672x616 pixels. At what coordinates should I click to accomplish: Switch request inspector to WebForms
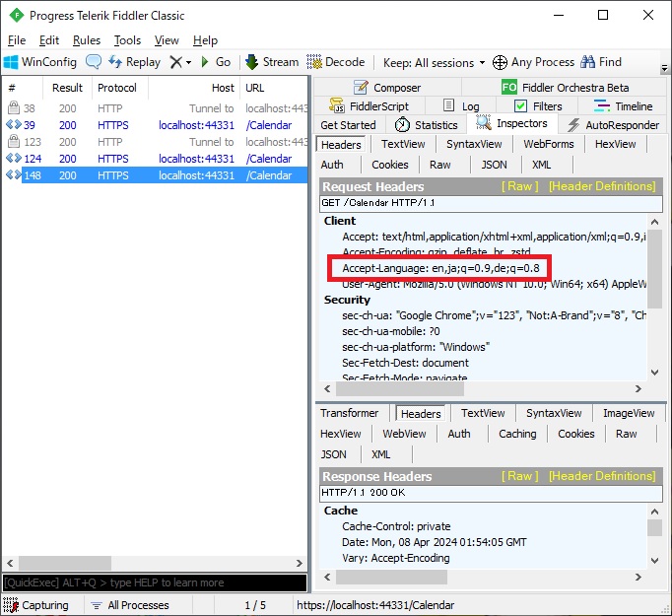click(x=549, y=144)
